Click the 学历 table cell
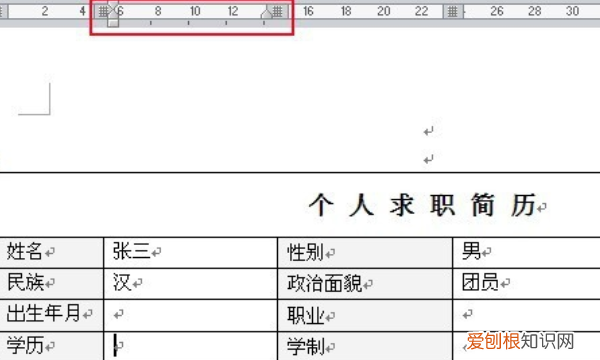This screenshot has width=600, height=360. [x=51, y=346]
